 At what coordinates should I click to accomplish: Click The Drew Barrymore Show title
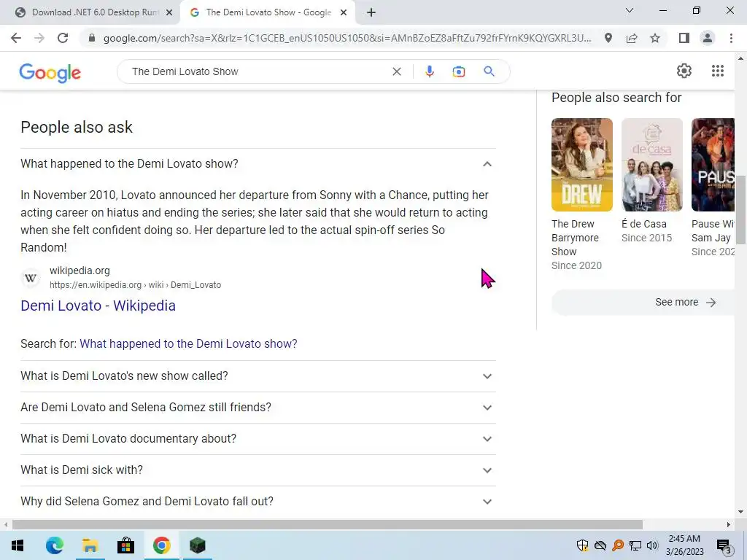click(575, 238)
